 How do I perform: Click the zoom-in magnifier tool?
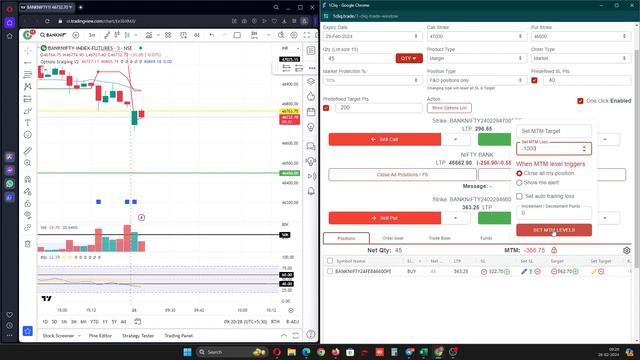click(x=28, y=163)
